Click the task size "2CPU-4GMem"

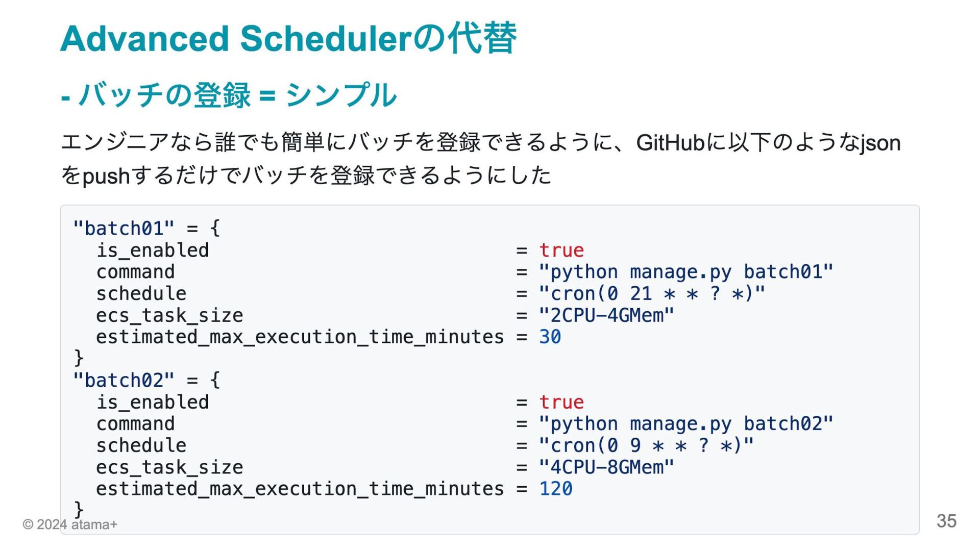606,316
